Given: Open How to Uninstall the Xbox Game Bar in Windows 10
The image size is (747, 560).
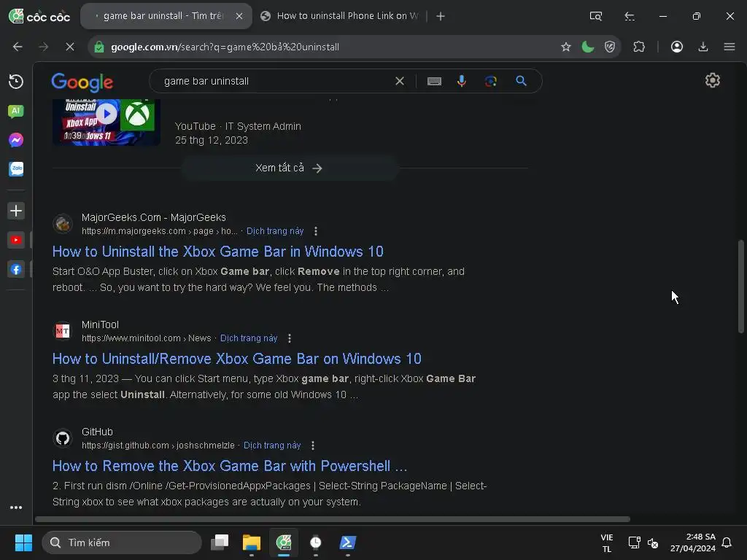Looking at the screenshot, I should coord(217,252).
